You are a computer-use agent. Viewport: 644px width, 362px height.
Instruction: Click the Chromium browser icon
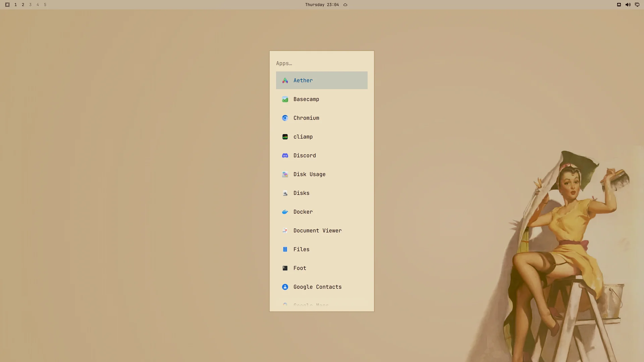[x=285, y=118]
